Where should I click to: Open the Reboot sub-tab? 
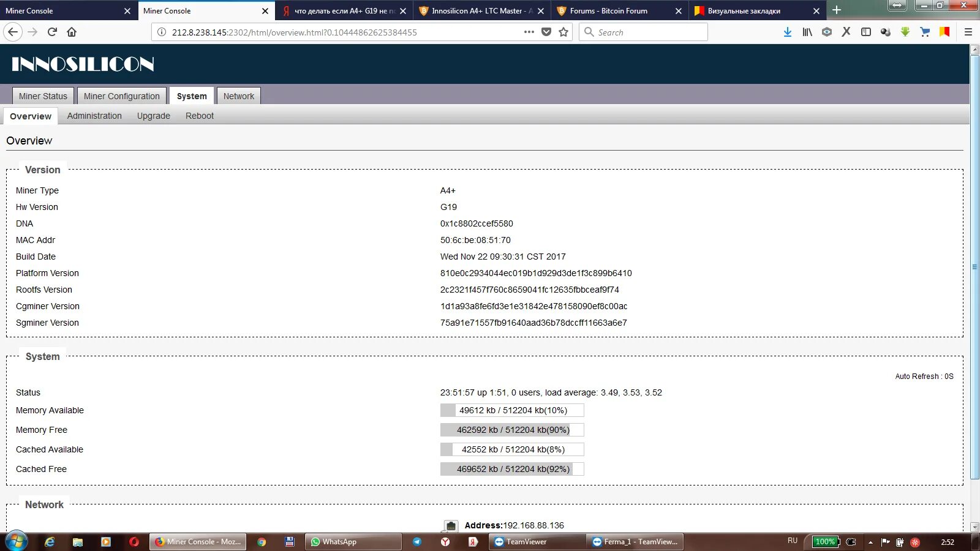(200, 116)
